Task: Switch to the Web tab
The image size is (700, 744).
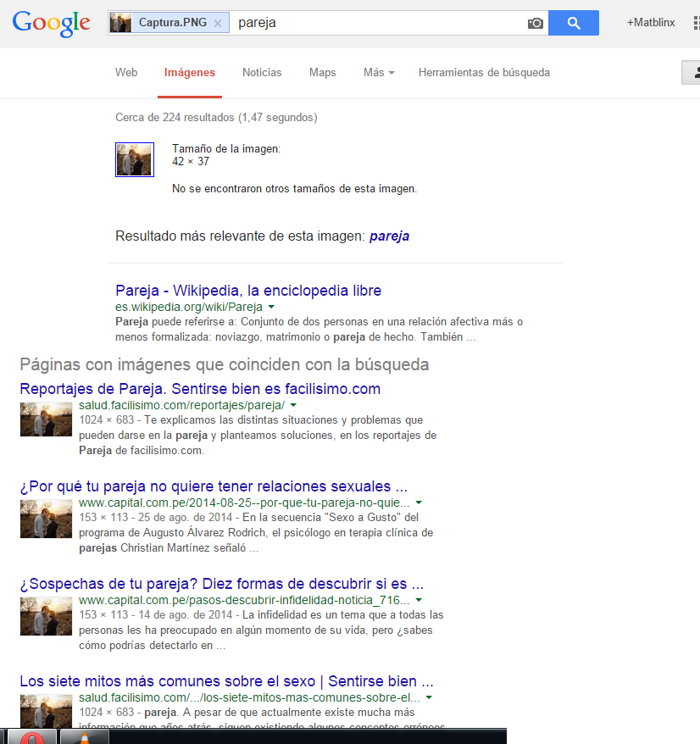Action: pyautogui.click(x=126, y=73)
